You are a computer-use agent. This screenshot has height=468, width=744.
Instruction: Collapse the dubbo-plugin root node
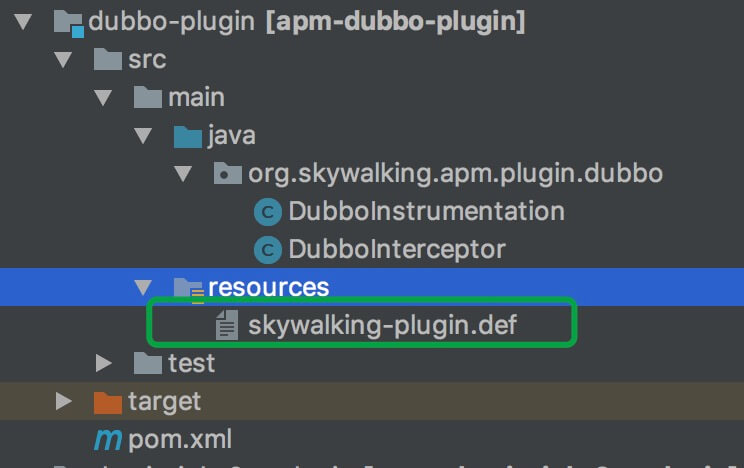pyautogui.click(x=23, y=22)
